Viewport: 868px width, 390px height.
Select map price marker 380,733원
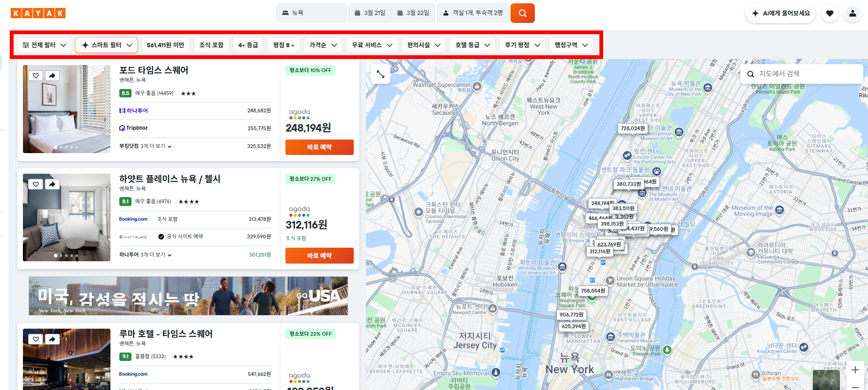tap(628, 184)
